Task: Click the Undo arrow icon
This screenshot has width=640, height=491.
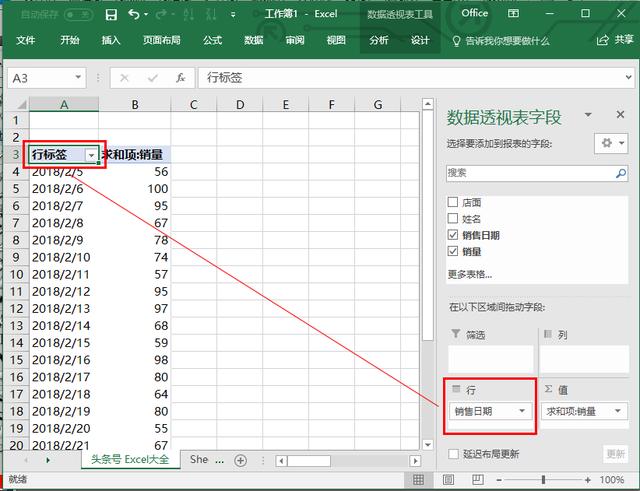Action: coord(133,14)
